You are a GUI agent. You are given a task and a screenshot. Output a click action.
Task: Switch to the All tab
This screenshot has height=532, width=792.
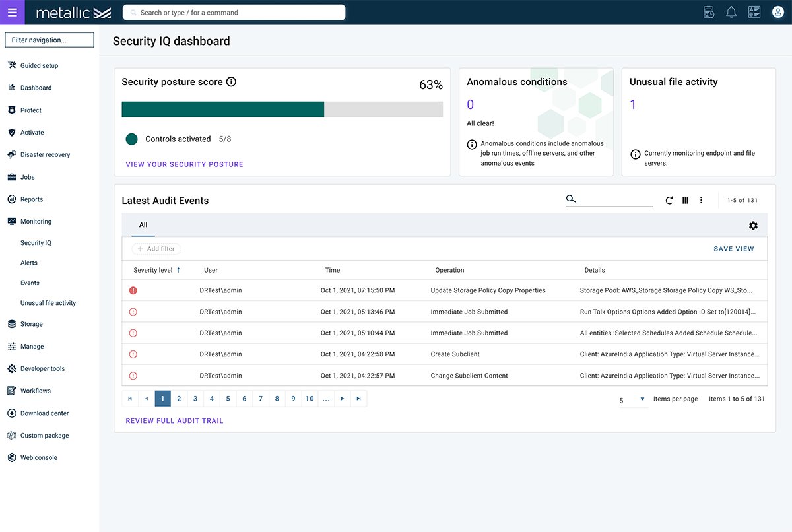pyautogui.click(x=143, y=225)
